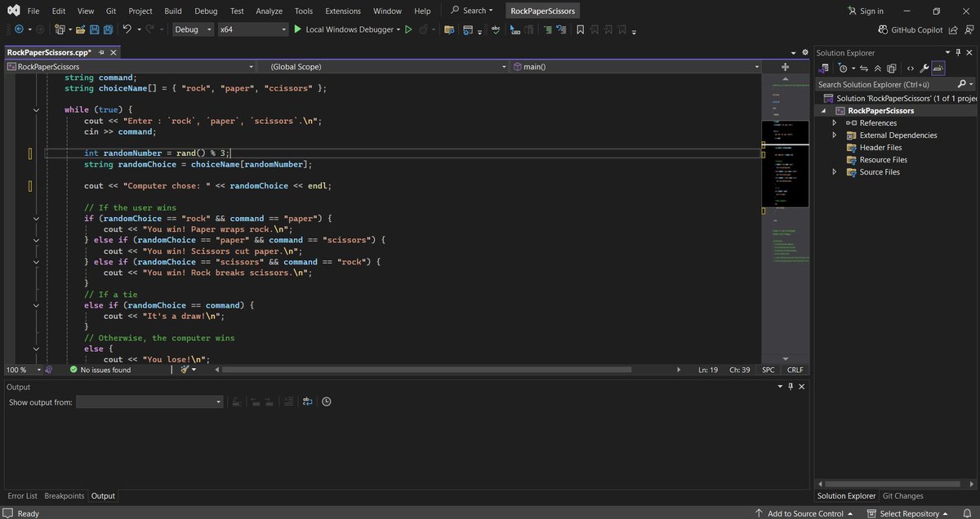
Task: Click the Send Feedback person icon
Action: point(969,29)
